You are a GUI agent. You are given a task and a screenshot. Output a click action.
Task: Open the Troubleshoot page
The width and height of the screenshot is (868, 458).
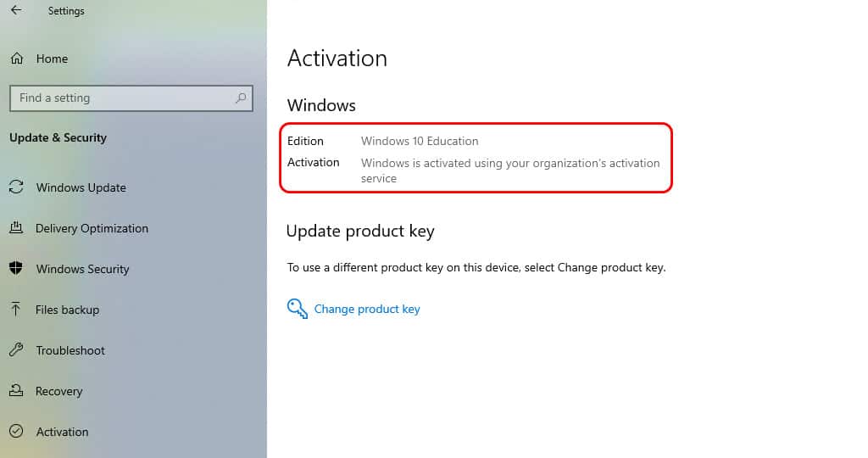(70, 350)
